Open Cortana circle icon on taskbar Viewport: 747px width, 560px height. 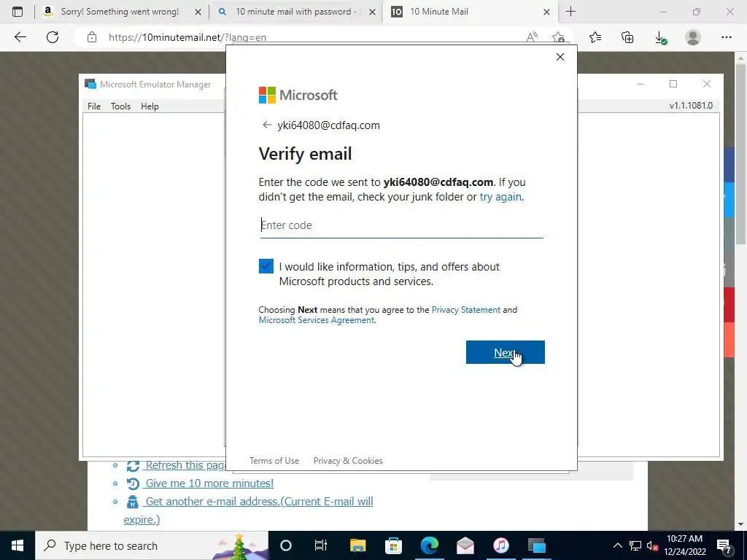pos(285,545)
